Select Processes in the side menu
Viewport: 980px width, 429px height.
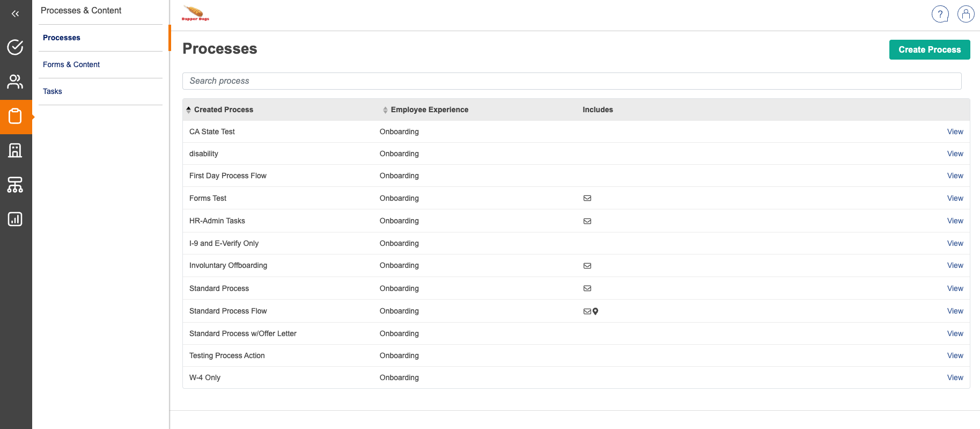pyautogui.click(x=62, y=38)
